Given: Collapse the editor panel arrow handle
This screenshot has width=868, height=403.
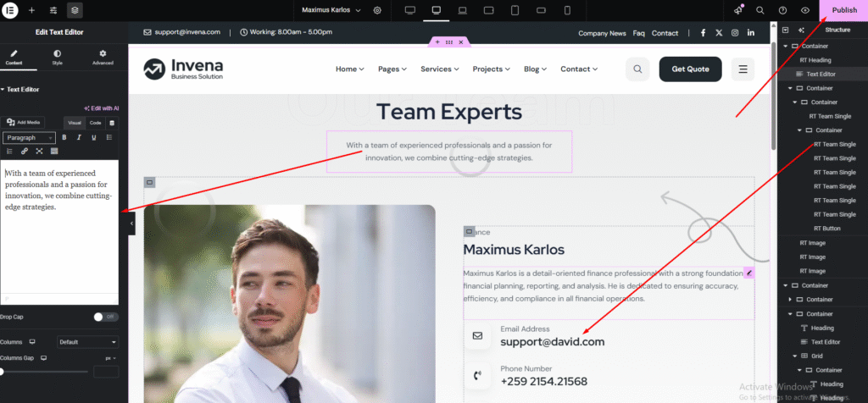Looking at the screenshot, I should 131,224.
